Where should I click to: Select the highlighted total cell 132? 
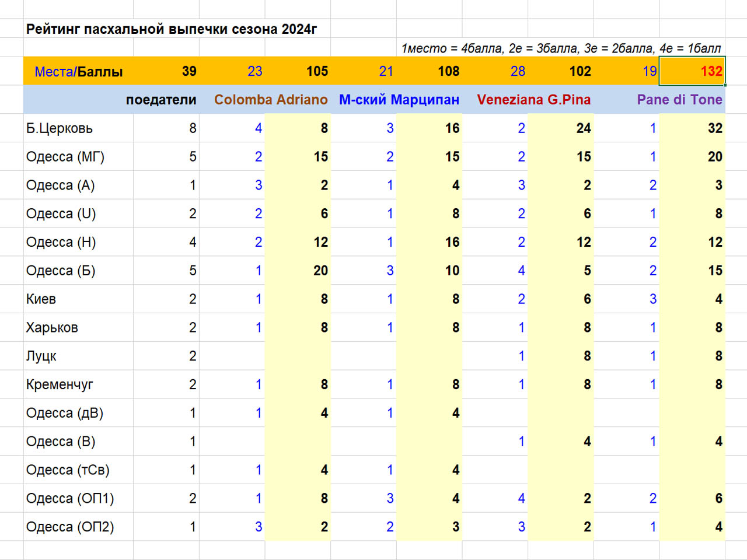coord(692,71)
